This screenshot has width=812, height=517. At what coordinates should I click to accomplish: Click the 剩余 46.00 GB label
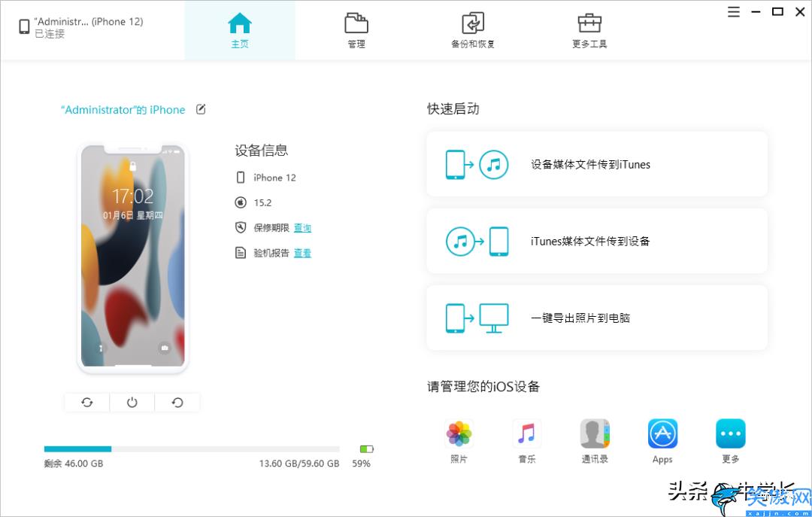click(x=74, y=464)
